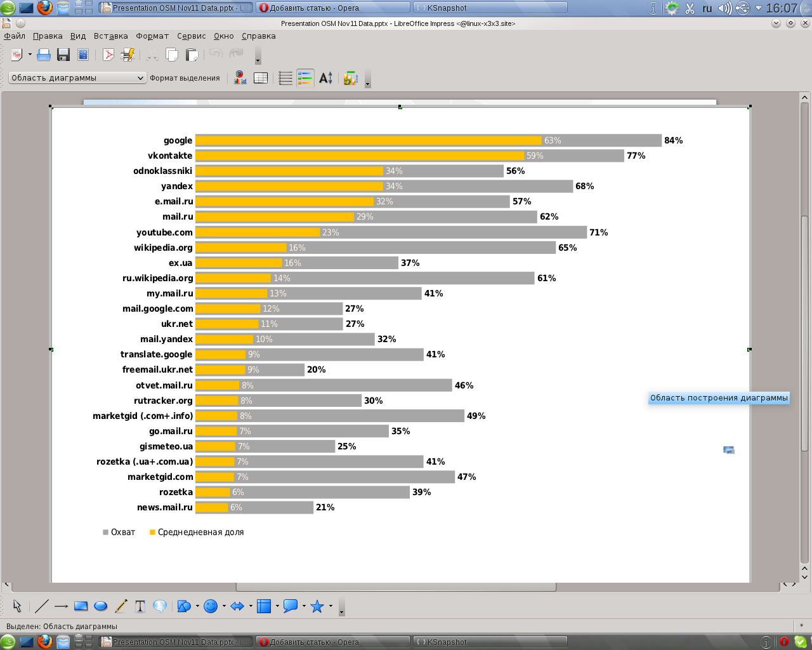Open the Вставка menu
Image resolution: width=812 pixels, height=650 pixels.
tap(110, 36)
